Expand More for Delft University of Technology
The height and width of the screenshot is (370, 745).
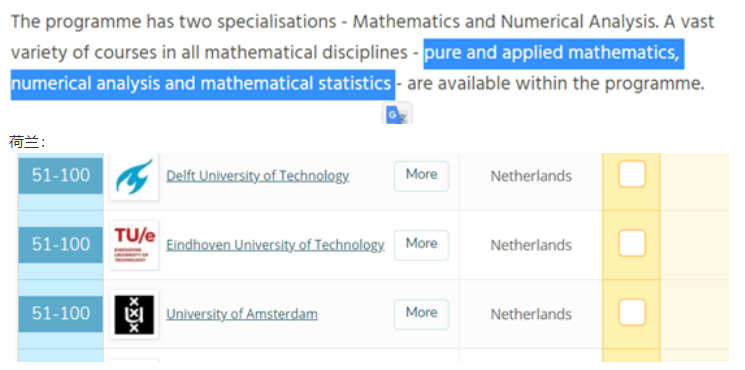[421, 176]
